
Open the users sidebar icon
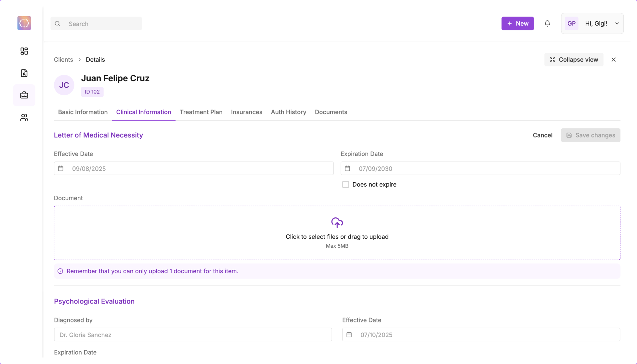click(x=24, y=117)
